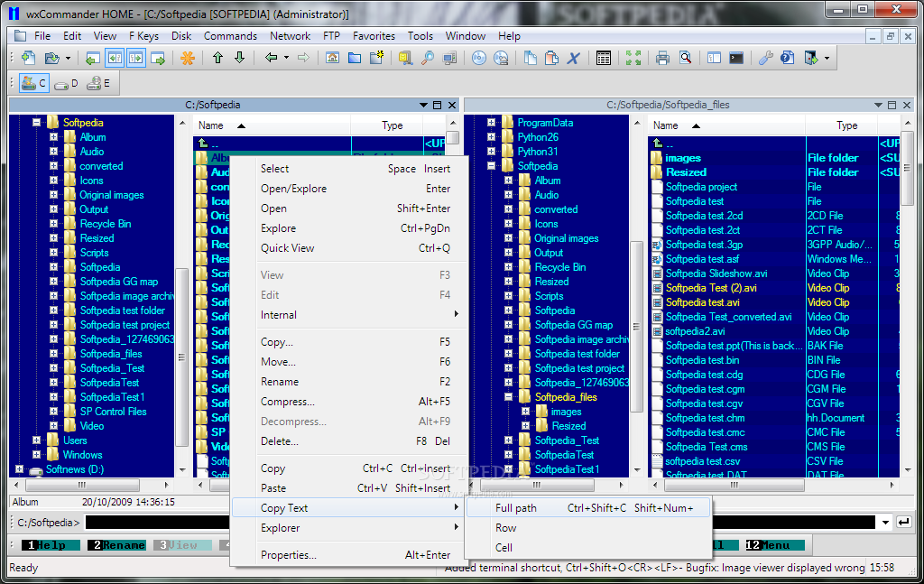
Task: Click the 1 Help function key button
Action: (51, 545)
